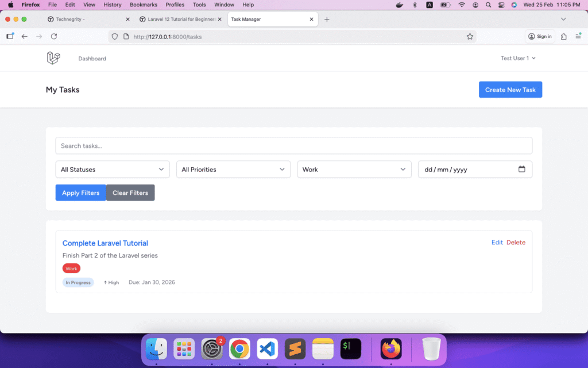
Task: Open the Test User 1 account menu
Action: [x=518, y=58]
